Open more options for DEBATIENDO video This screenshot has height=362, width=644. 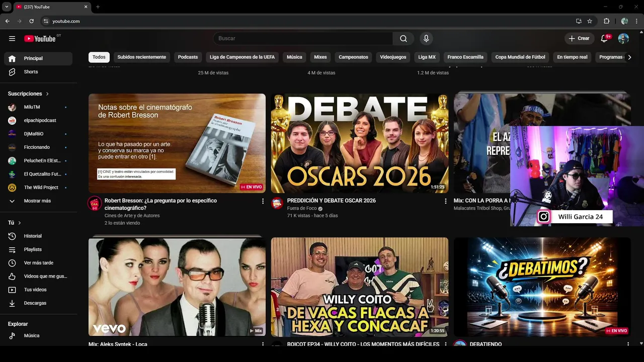(628, 344)
